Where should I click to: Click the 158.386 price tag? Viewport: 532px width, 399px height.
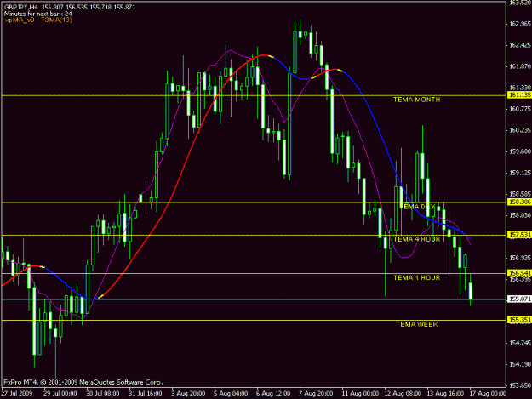click(519, 202)
